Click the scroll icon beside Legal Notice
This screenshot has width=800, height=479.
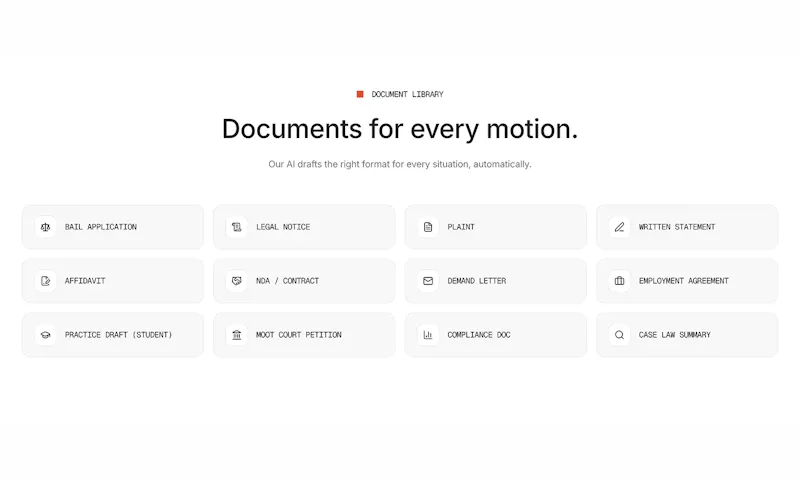pyautogui.click(x=237, y=227)
